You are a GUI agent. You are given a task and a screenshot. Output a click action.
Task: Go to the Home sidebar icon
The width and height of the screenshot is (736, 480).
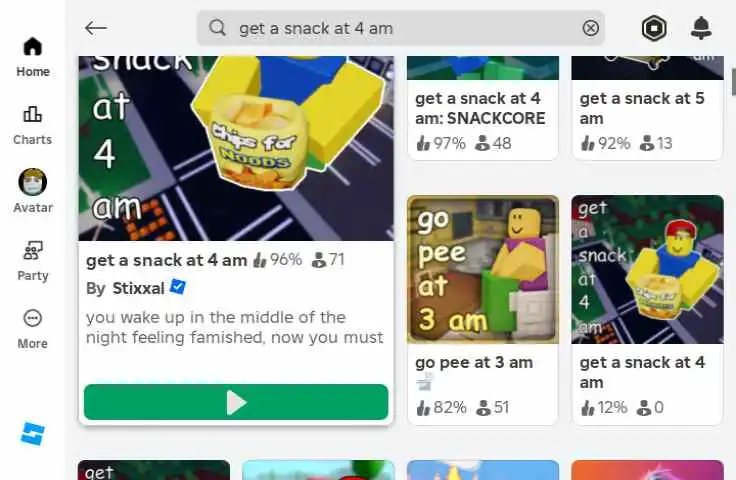32,46
